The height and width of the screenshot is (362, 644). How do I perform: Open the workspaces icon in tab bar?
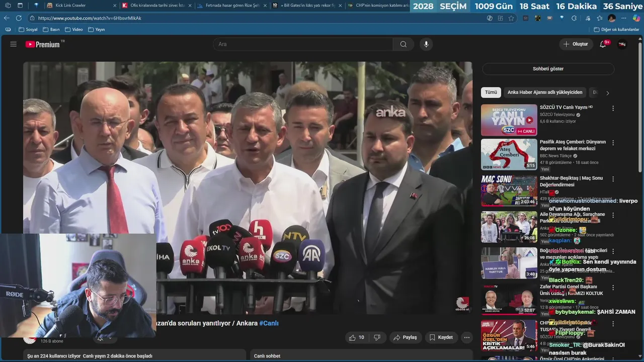(8, 6)
